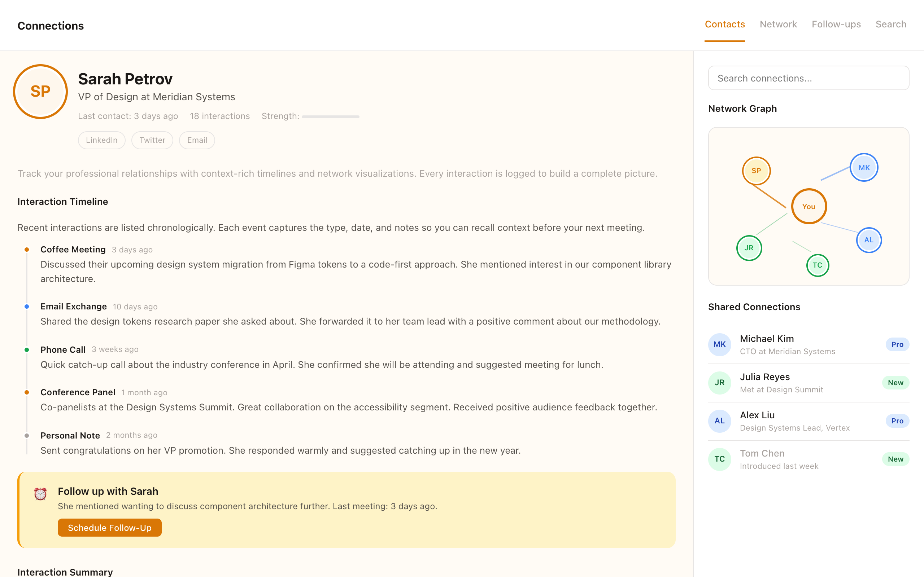Open the Follow-ups tab
This screenshot has height=577, width=924.
pos(836,25)
